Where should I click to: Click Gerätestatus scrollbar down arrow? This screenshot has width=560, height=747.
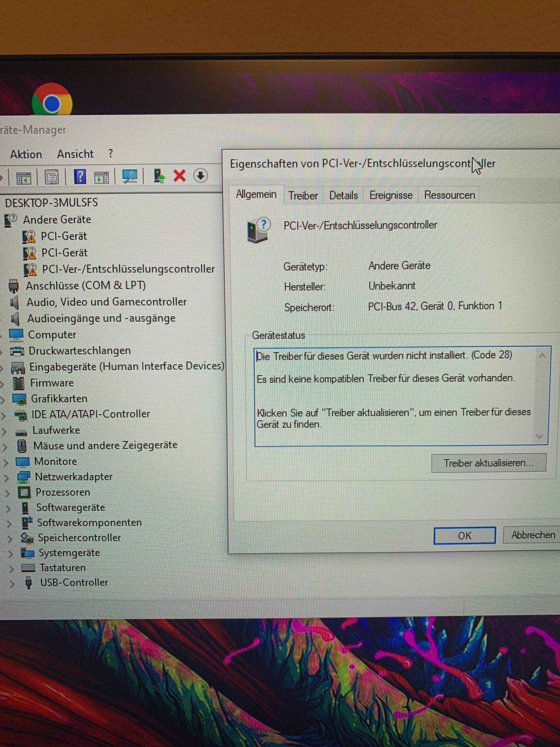(x=539, y=437)
